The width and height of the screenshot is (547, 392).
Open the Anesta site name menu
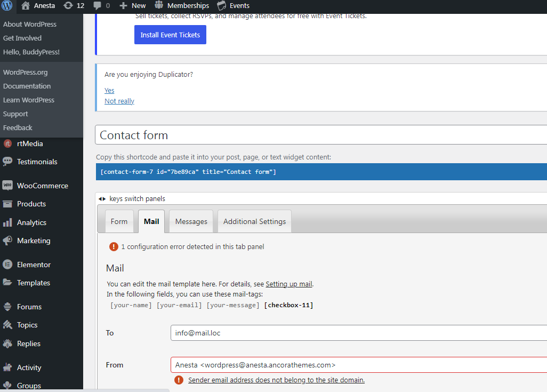[44, 5]
